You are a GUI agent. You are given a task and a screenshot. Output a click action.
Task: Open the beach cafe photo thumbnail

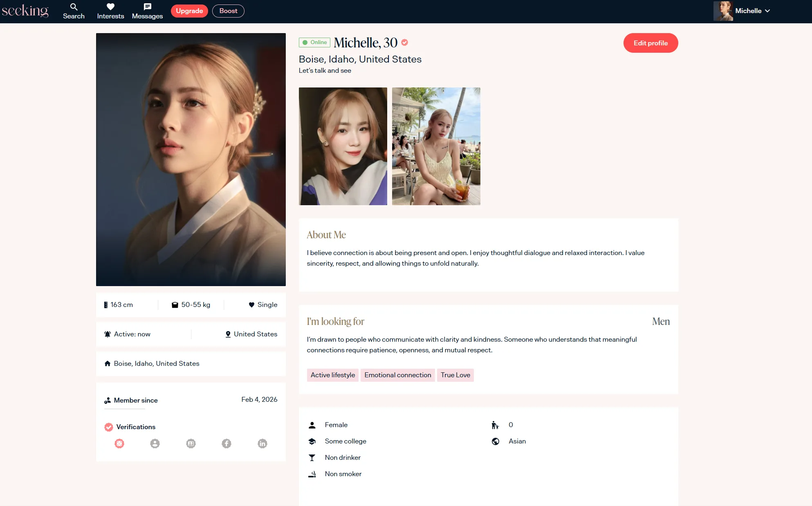pyautogui.click(x=436, y=146)
